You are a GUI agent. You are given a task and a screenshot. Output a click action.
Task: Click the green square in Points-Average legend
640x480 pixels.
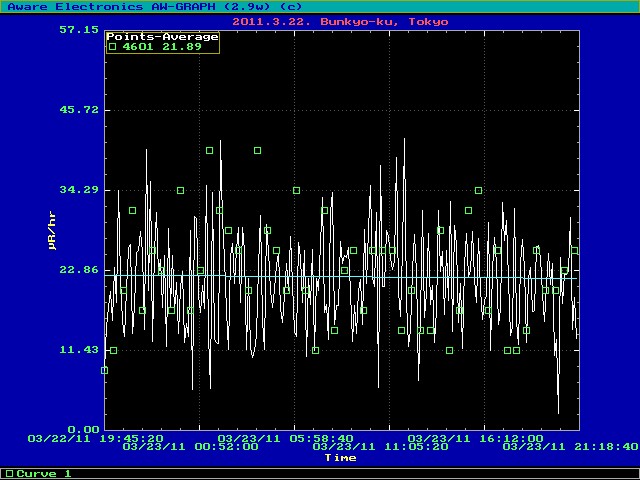[x=112, y=47]
